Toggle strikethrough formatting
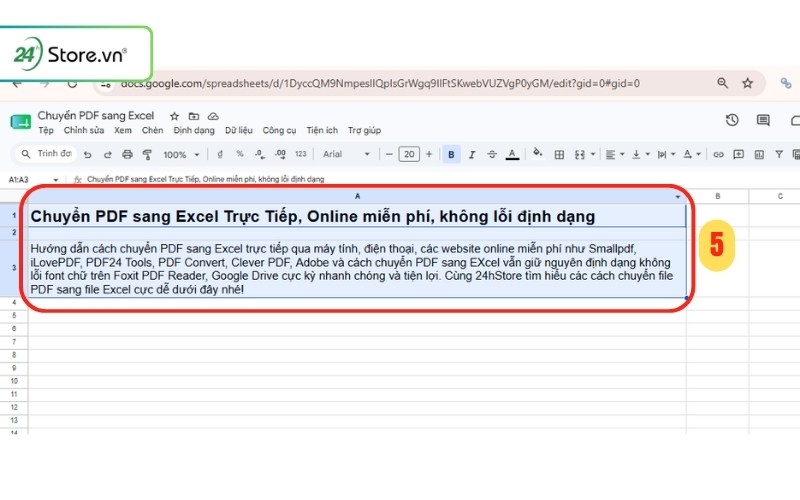 pos(492,154)
